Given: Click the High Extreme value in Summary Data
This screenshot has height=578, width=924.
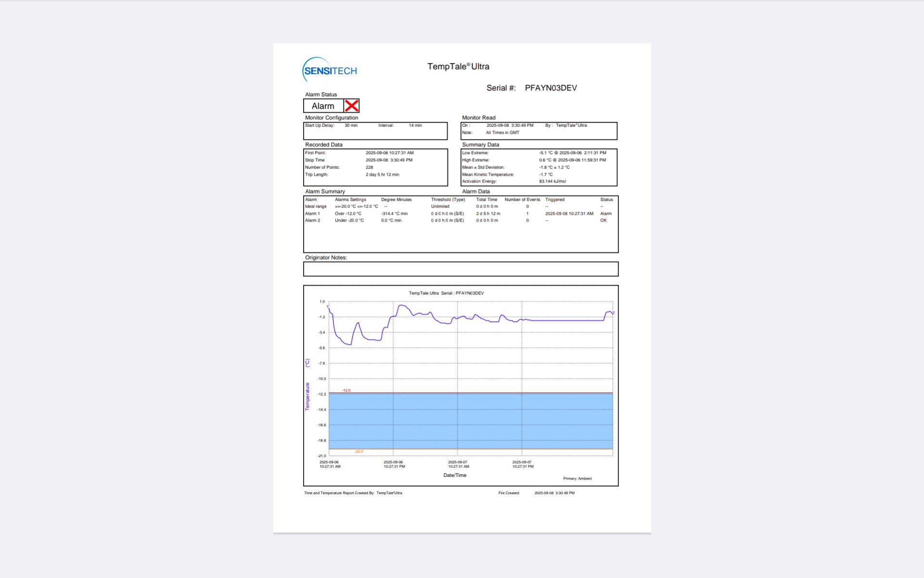Looking at the screenshot, I should [x=572, y=160].
